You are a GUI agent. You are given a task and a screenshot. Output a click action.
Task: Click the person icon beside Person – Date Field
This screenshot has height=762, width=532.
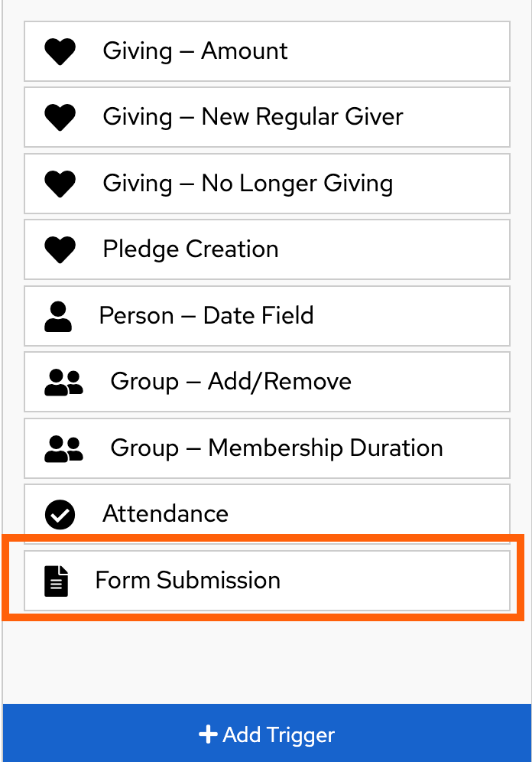[x=60, y=315]
